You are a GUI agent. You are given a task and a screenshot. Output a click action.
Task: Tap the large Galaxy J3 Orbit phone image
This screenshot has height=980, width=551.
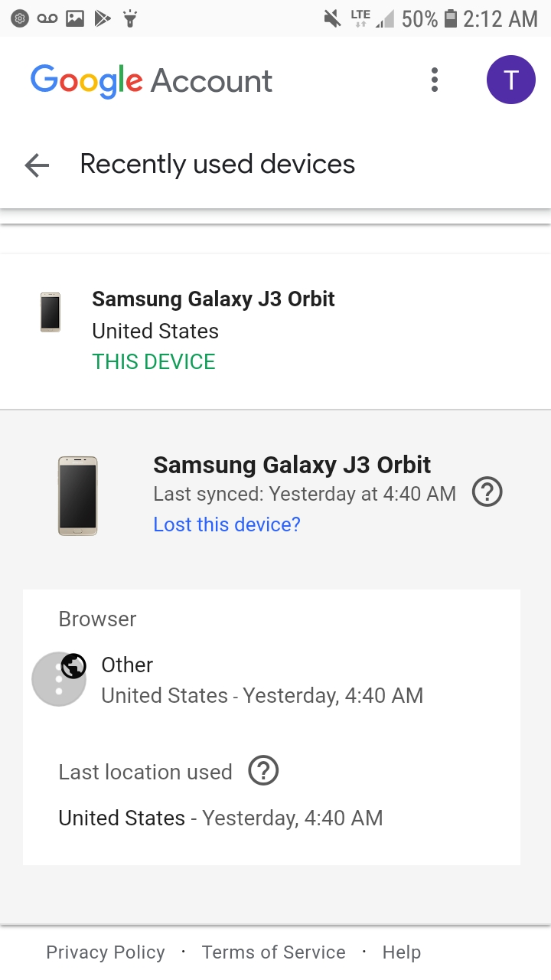[77, 495]
